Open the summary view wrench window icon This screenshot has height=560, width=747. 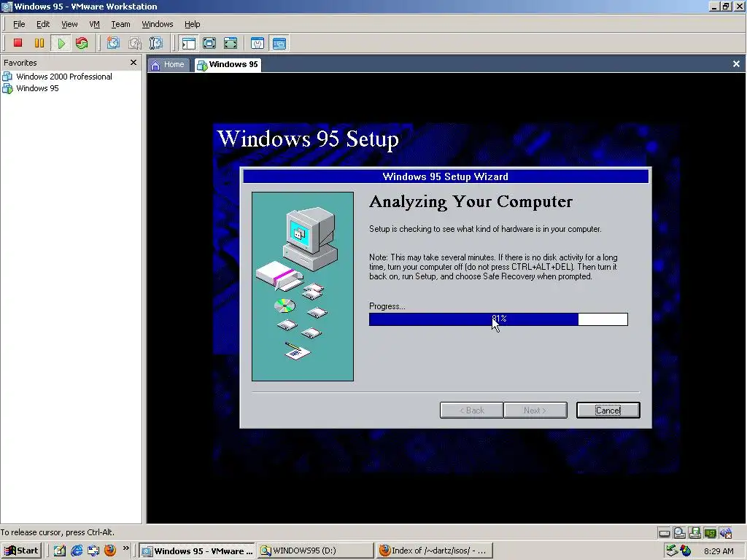point(258,43)
